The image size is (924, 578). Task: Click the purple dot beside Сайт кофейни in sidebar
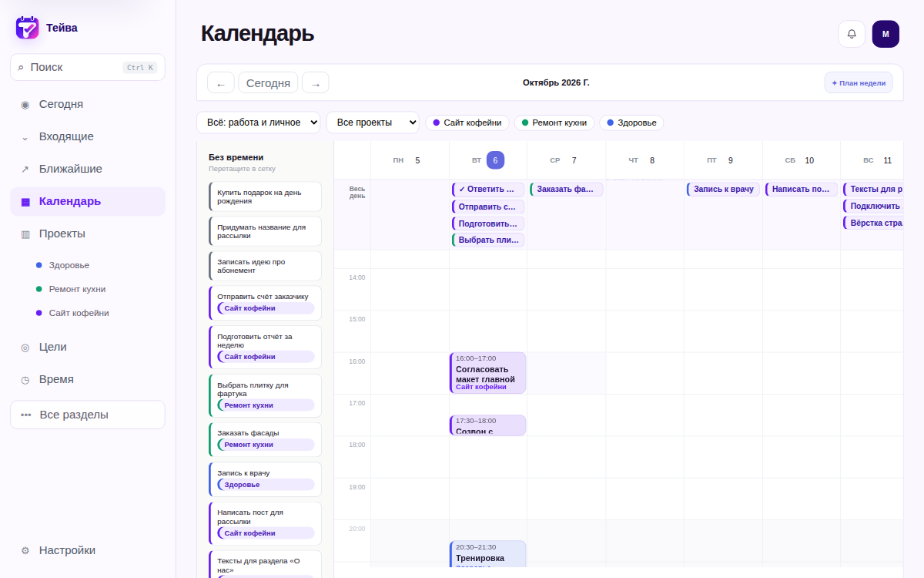pyautogui.click(x=39, y=313)
